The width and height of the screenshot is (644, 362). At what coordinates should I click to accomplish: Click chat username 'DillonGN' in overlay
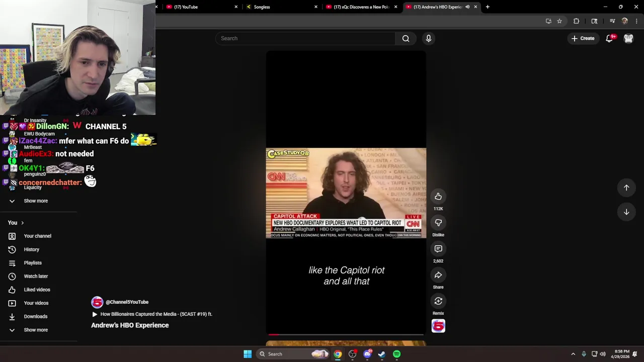pos(52,127)
